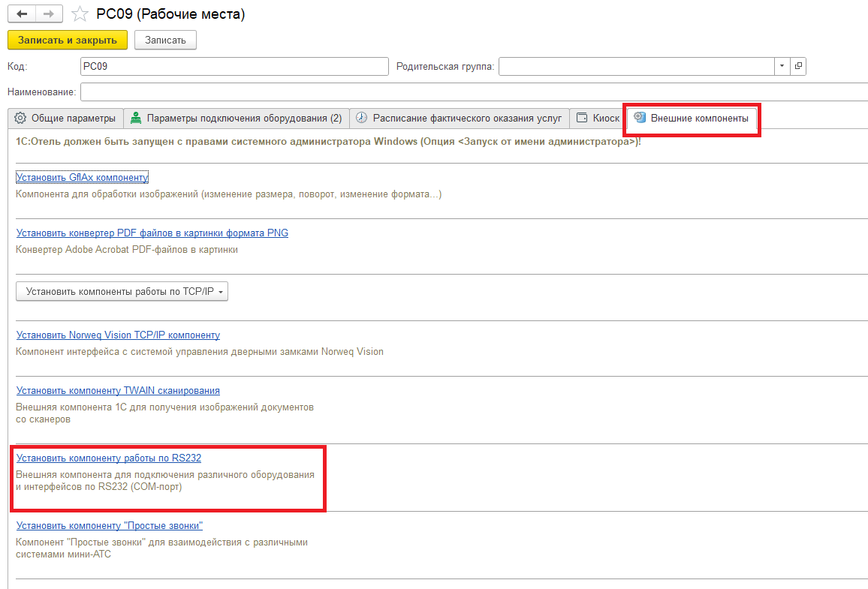Go forward with the right arrow button
The width and height of the screenshot is (868, 589).
(x=49, y=14)
